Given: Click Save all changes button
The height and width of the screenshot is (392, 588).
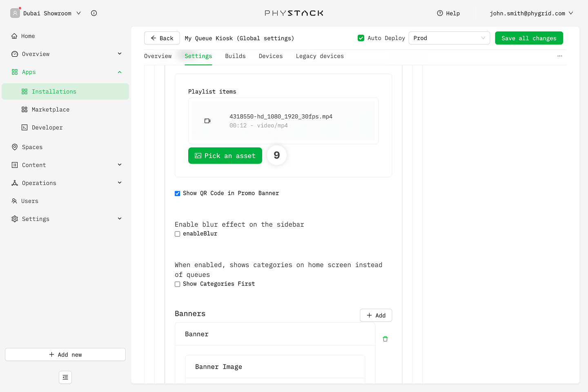Looking at the screenshot, I should coord(529,38).
